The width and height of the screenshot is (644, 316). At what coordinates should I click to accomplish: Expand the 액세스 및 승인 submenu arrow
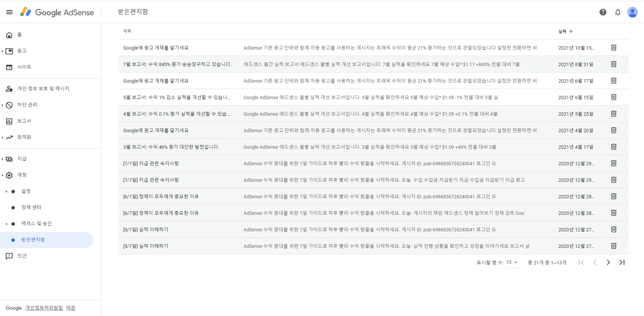[x=6, y=224]
